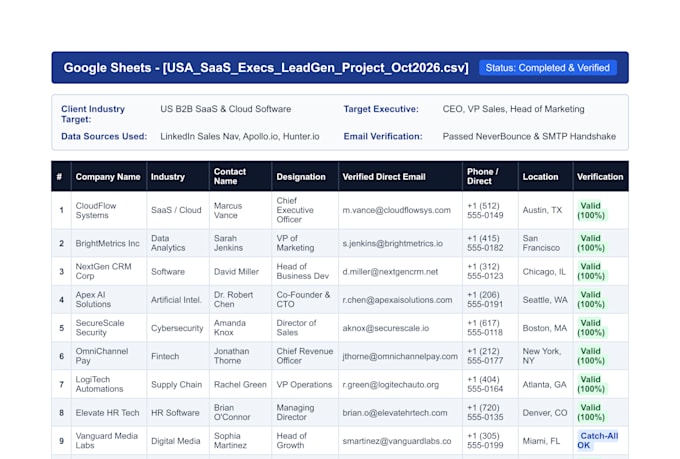Click email r.green@logitechauto.org
This screenshot has height=459, width=680.
click(390, 384)
